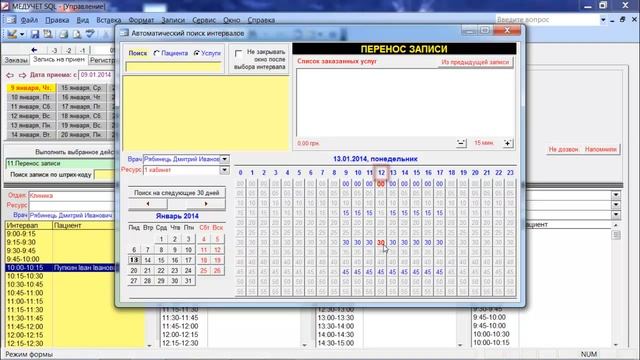Viewport: 640px width, 360px height.
Task: Click the barcode search input field
Action: 104,175
